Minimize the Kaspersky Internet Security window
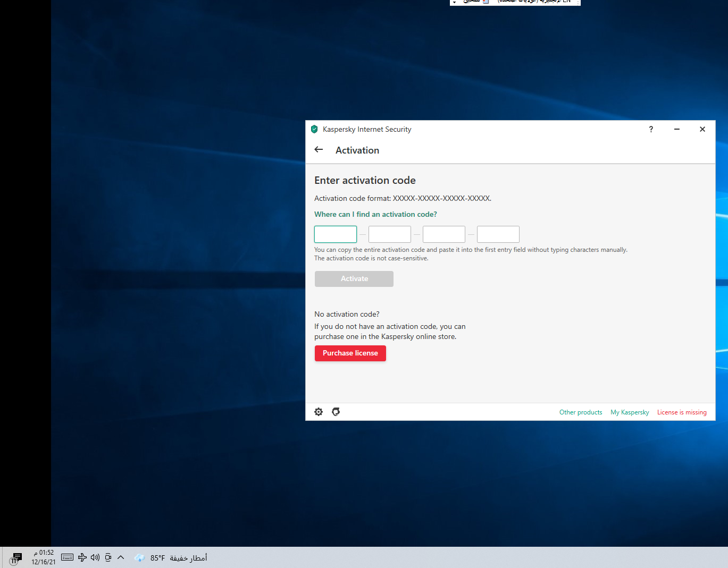Screen dimensions: 728x568 click(677, 129)
